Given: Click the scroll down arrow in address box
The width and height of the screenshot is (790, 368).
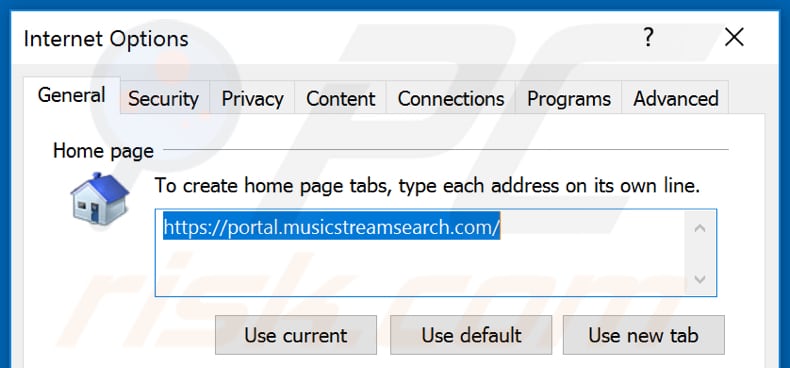Looking at the screenshot, I should 699,279.
